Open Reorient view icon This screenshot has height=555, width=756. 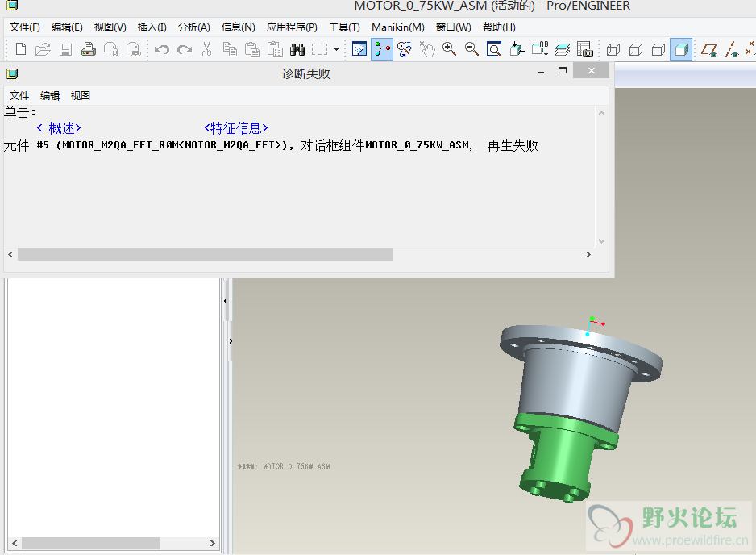click(x=517, y=49)
